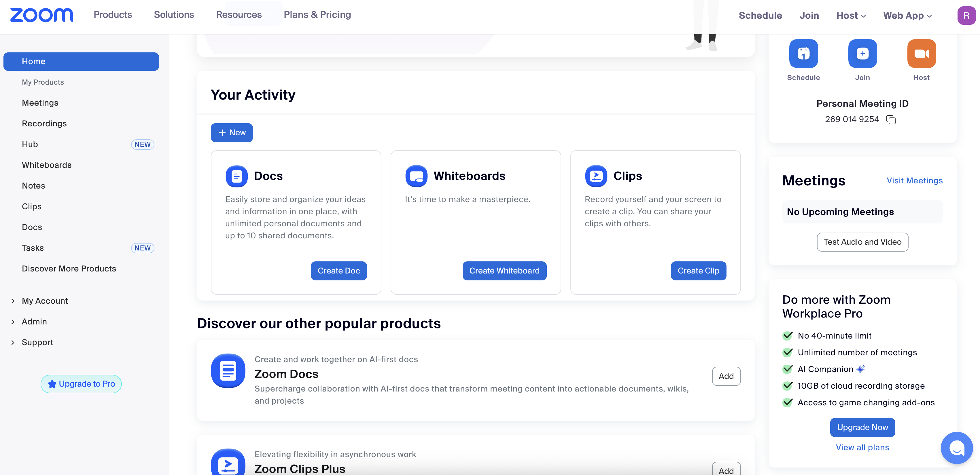Image resolution: width=980 pixels, height=475 pixels.
Task: Click the Zoom logo
Action: click(41, 15)
